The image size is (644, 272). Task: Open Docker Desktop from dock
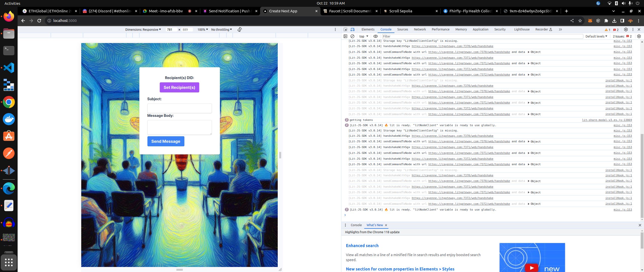[x=9, y=119]
